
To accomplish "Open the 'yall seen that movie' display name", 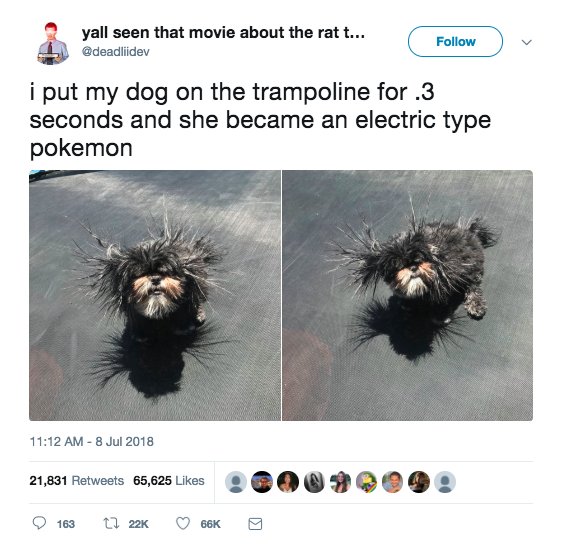I will pyautogui.click(x=223, y=33).
